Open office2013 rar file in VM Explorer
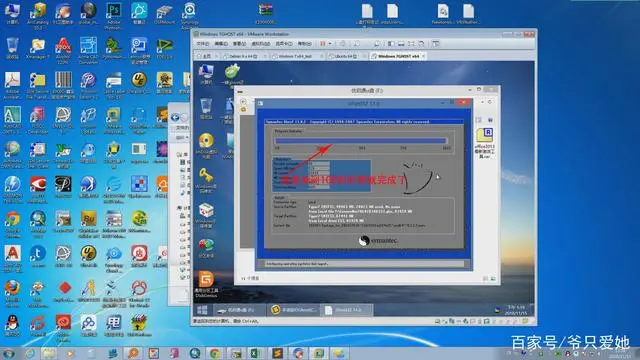 click(x=484, y=143)
